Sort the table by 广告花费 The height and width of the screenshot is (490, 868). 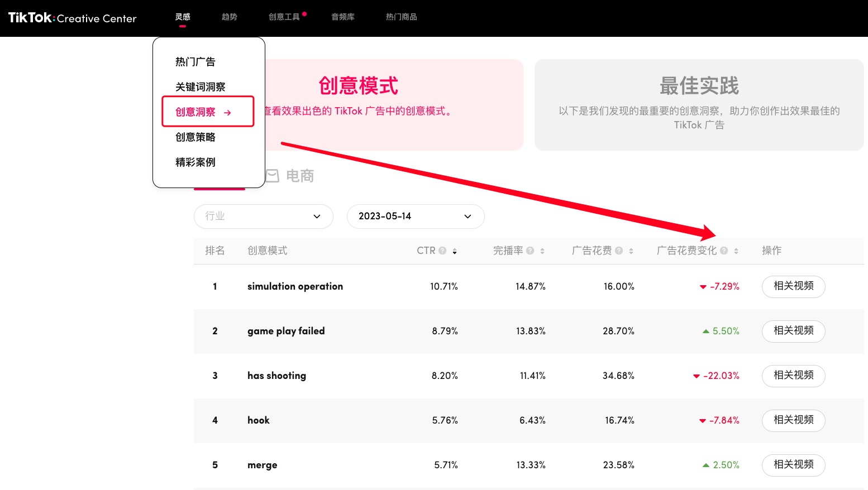click(x=631, y=251)
